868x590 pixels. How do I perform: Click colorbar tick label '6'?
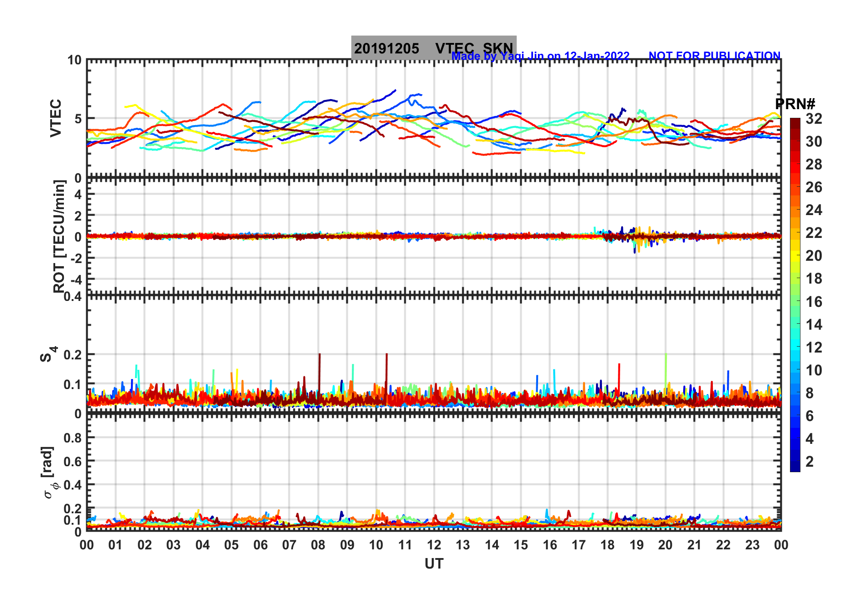coord(810,416)
